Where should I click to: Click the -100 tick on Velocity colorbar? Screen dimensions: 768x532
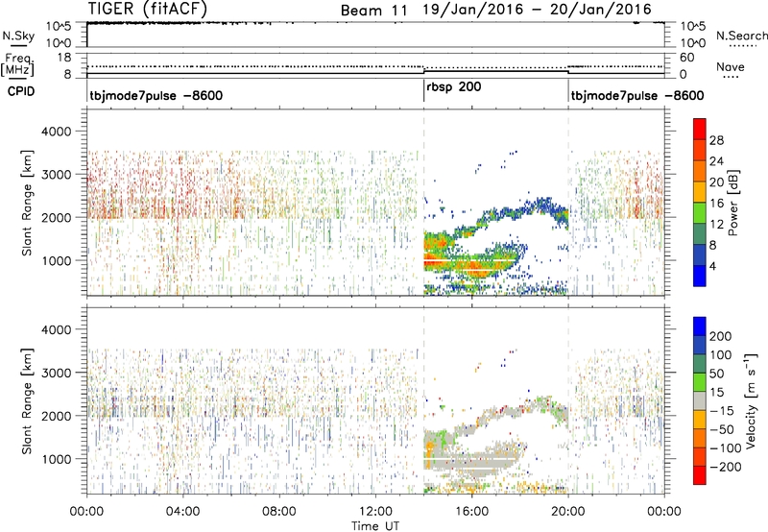[726, 448]
